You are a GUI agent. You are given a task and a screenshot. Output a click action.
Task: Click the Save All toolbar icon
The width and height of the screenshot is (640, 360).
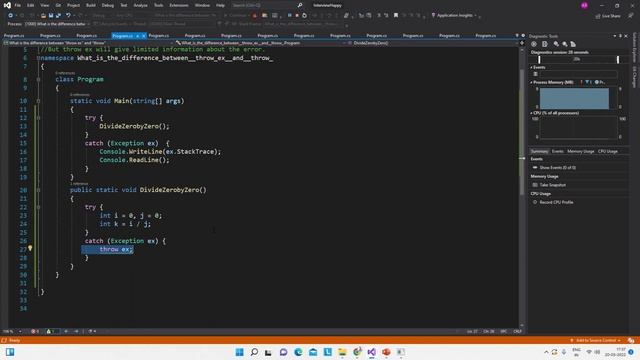[58, 16]
